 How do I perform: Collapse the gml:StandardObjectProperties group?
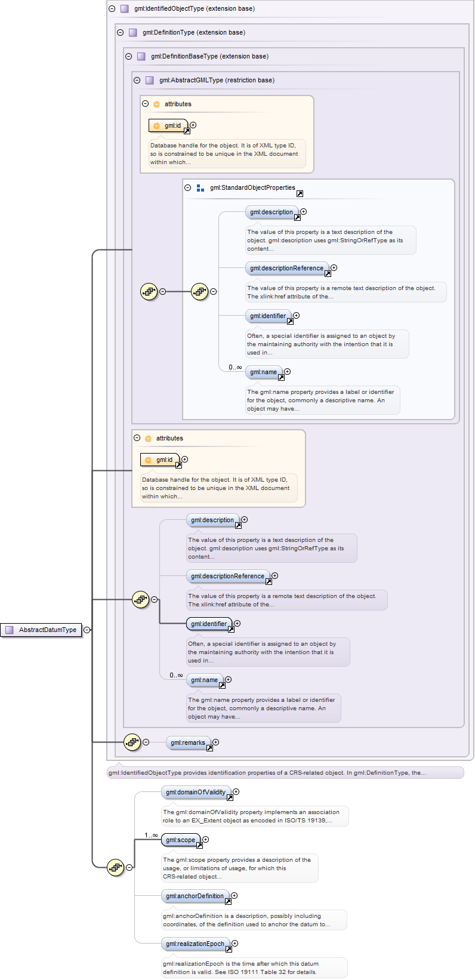coord(187,188)
